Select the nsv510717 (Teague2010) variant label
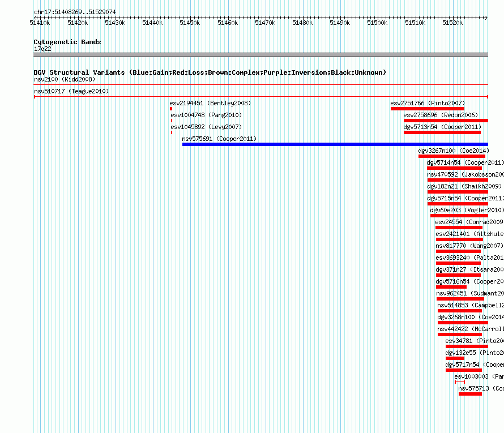Viewport: 504px width, 433px height. (x=71, y=91)
